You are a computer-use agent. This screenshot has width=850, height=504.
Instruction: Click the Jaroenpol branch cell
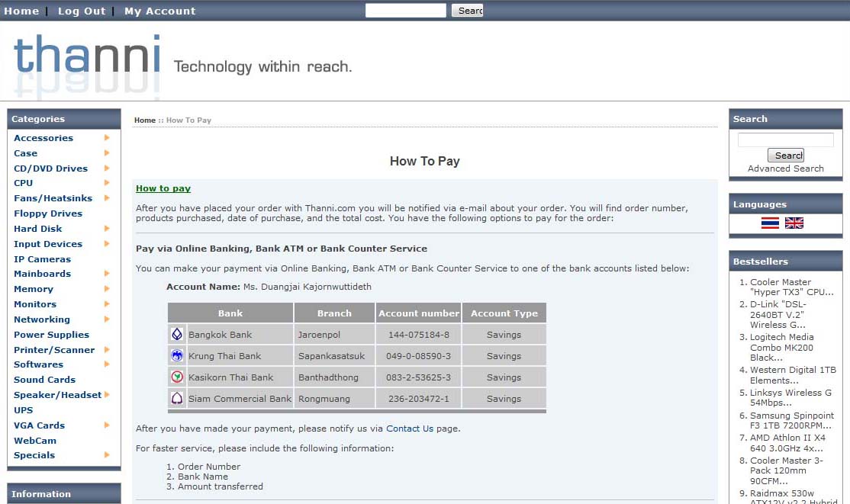334,335
